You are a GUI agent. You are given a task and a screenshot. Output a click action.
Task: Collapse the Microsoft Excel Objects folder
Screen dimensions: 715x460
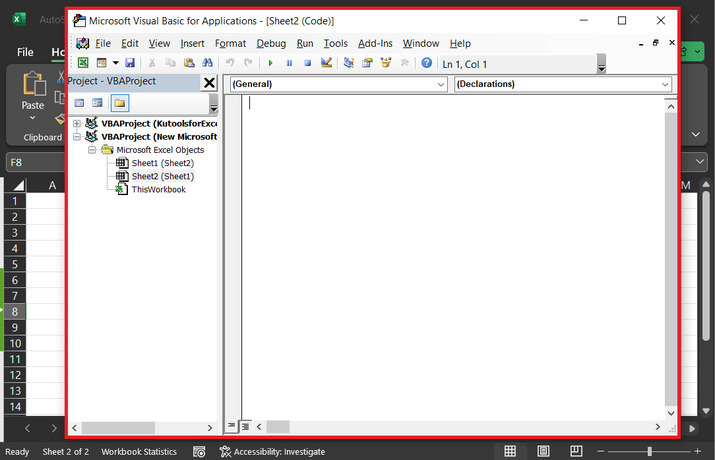92,150
